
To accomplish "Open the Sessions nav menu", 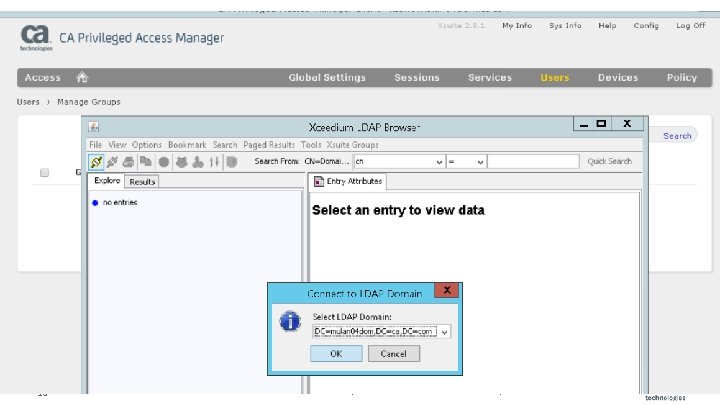I will [x=416, y=78].
